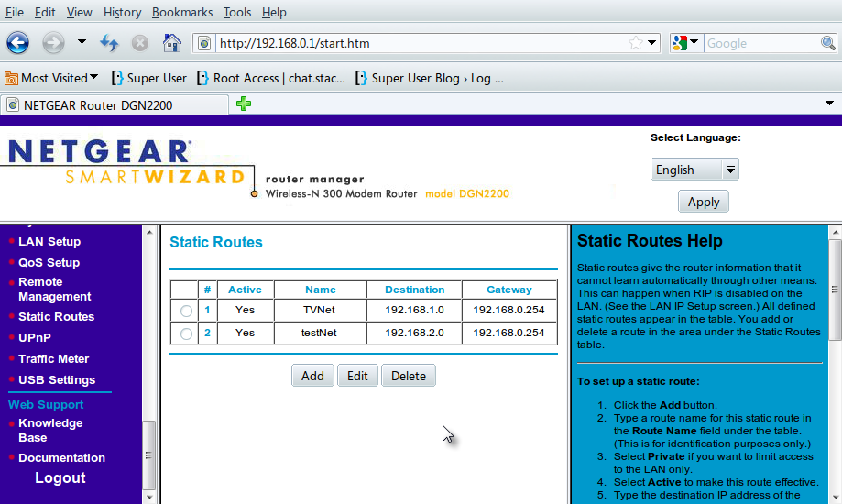Viewport: 842px width, 504px height.
Task: Open UPnP in the sidebar
Action: (35, 337)
